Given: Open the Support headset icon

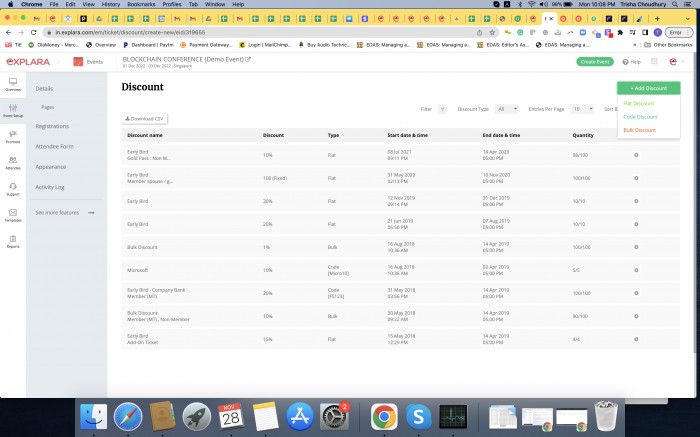Looking at the screenshot, I should point(13,189).
